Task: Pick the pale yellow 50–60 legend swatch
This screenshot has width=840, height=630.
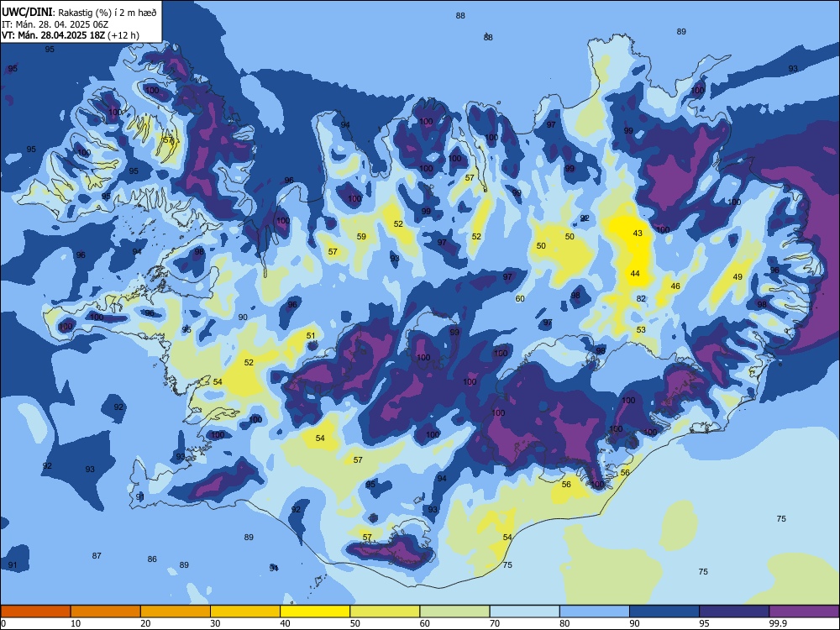Action: (x=385, y=612)
